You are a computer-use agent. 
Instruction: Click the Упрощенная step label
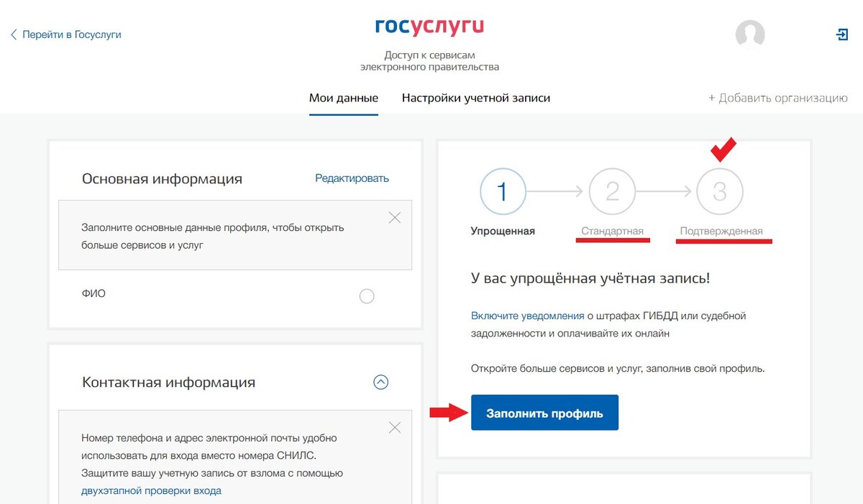point(503,232)
